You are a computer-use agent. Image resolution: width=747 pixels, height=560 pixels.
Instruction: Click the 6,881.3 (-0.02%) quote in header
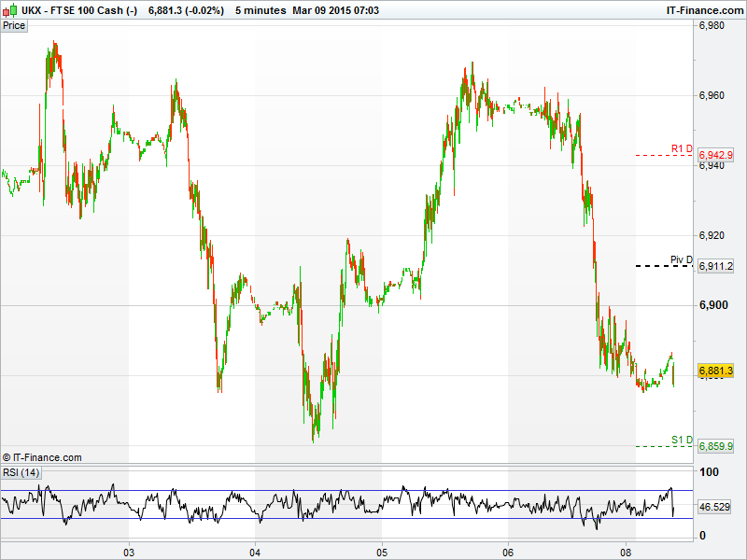[185, 10]
